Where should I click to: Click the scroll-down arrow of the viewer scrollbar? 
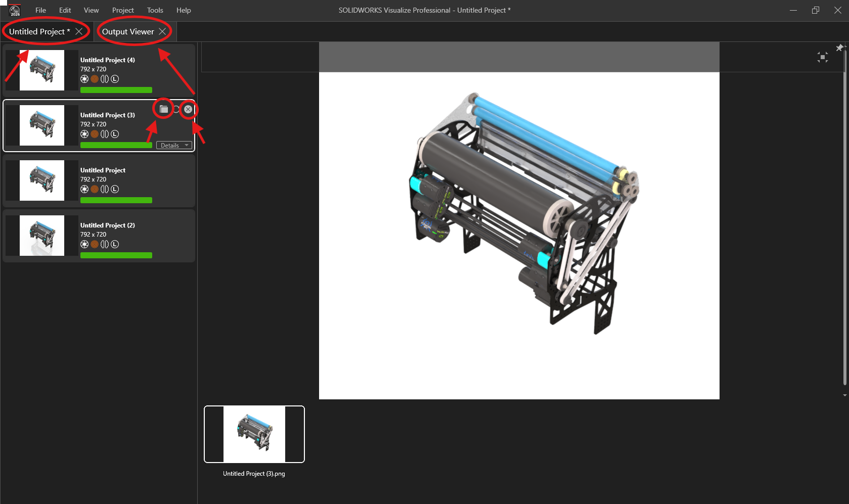(x=845, y=395)
